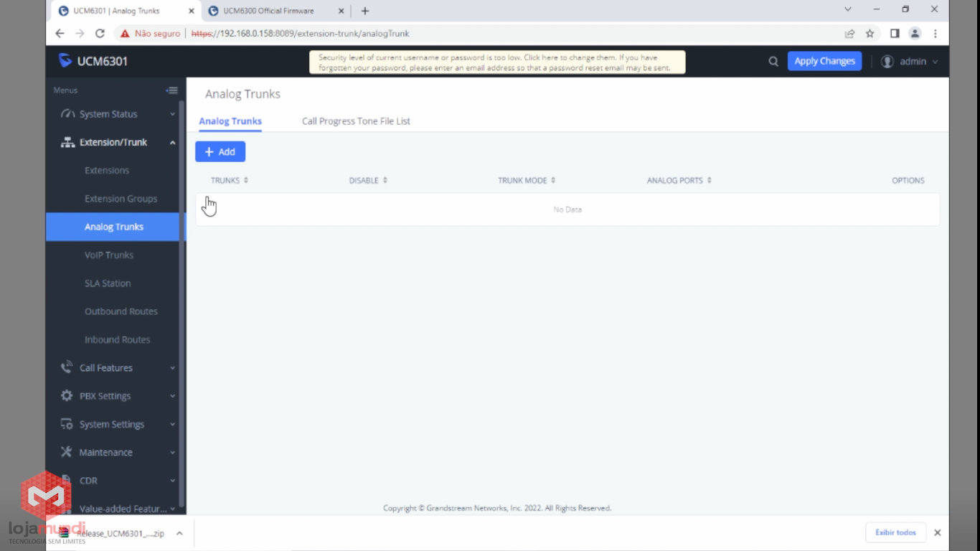The height and width of the screenshot is (551, 980).
Task: Click the admin user avatar icon
Action: 887,62
